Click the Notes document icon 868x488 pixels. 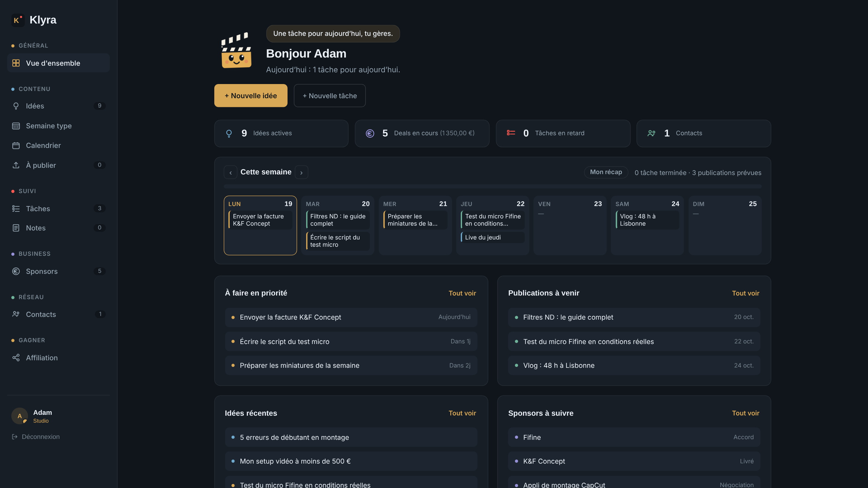tap(16, 228)
